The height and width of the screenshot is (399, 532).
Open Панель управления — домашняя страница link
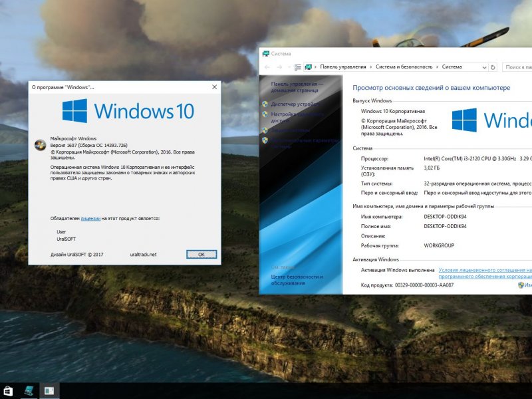click(297, 87)
